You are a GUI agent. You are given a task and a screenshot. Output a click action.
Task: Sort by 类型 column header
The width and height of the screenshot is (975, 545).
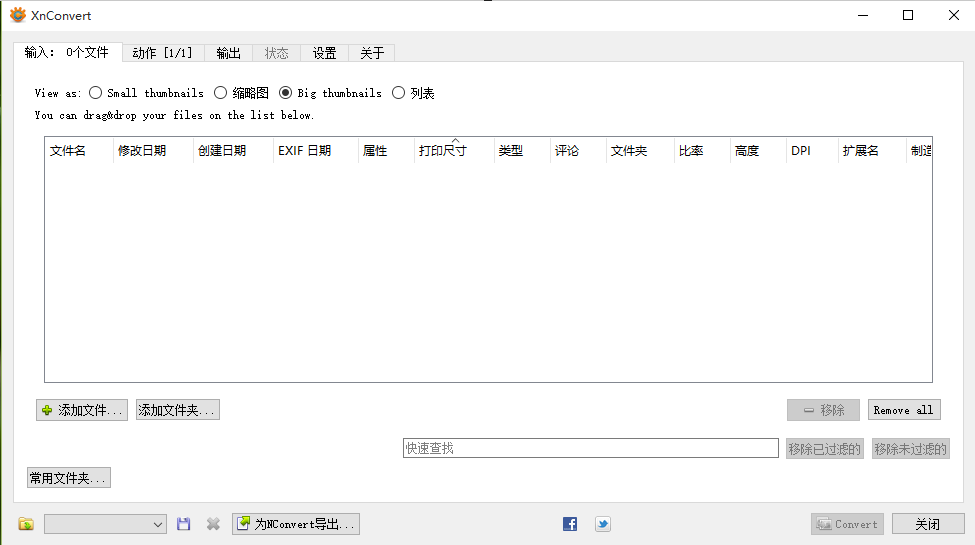522,151
